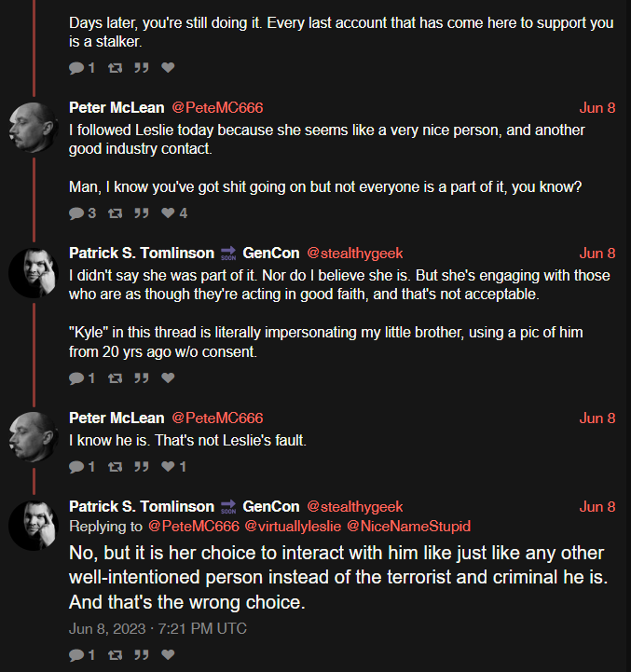The width and height of the screenshot is (631, 672).
Task: Click @virtuallyleslie in the Replying to line
Action: click(x=293, y=526)
